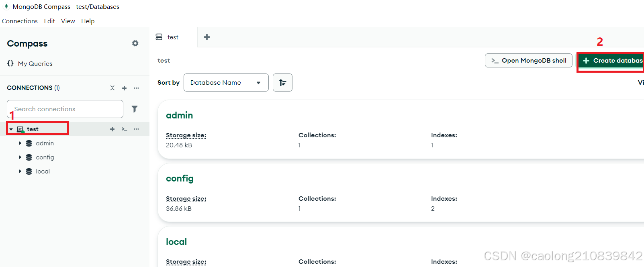Open admin database card title
Viewport: 644px width, 267px height.
click(x=179, y=116)
